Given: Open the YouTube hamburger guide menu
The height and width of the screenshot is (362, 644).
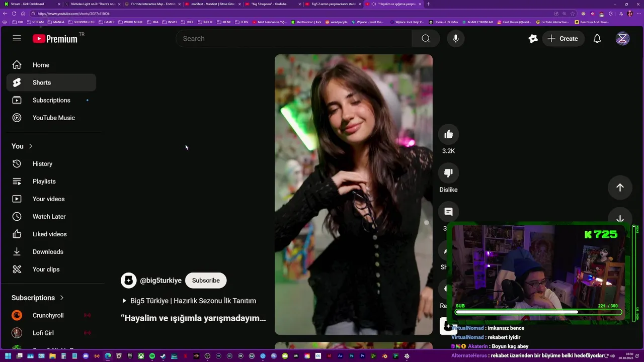Looking at the screenshot, I should 17,38.
